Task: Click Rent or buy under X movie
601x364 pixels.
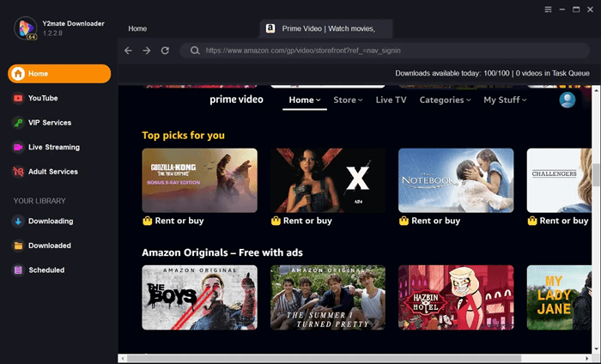Action: click(x=301, y=221)
